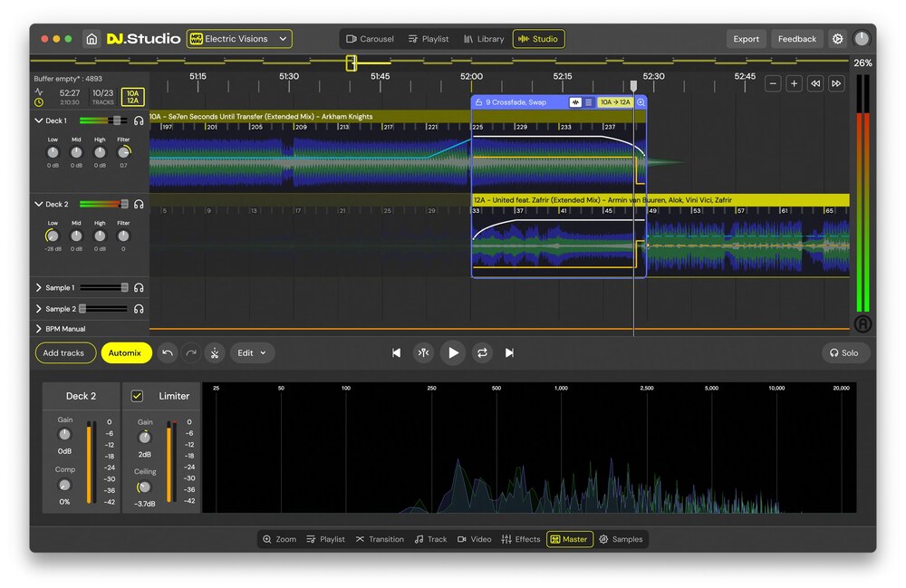This screenshot has height=588, width=906.
Task: Select the split/scissors tool
Action: 214,352
